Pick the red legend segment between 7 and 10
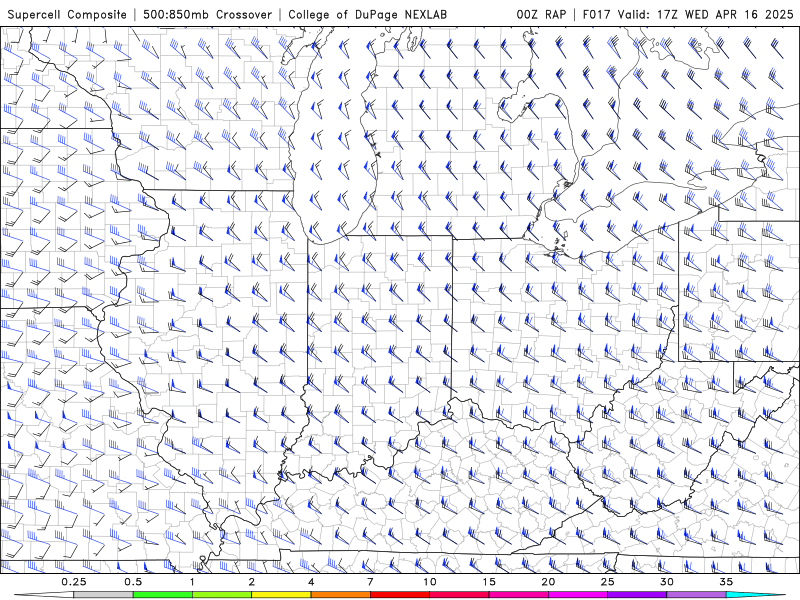This screenshot has height=600, width=800. tap(400, 595)
